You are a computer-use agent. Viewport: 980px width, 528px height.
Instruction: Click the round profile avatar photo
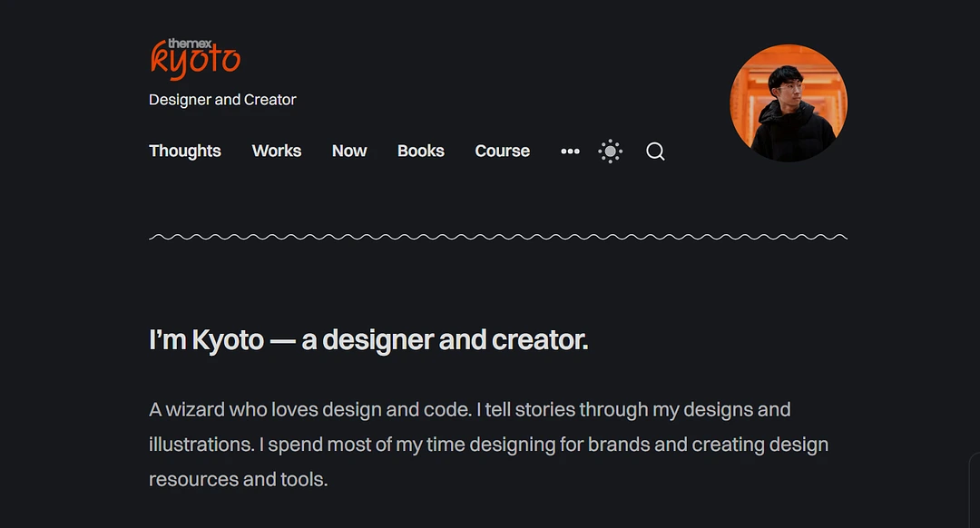(789, 103)
